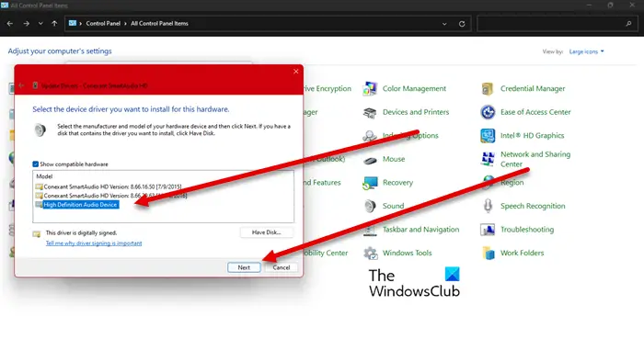Click the Recovery label text

[397, 183]
